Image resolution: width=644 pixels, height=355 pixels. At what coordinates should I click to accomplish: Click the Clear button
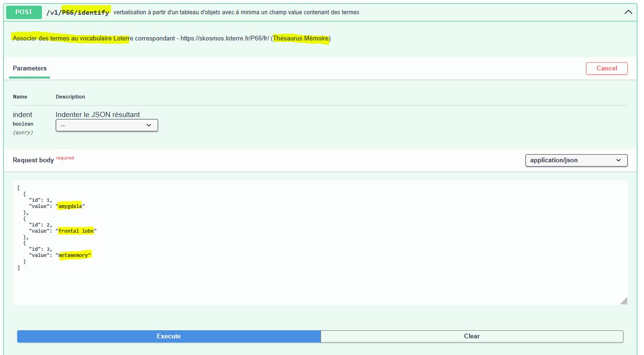(472, 336)
